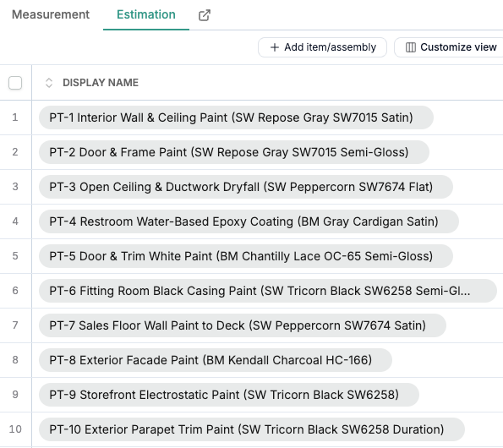Select PT-5 Door & Trim White Paint
503x448 pixels.
click(246, 256)
